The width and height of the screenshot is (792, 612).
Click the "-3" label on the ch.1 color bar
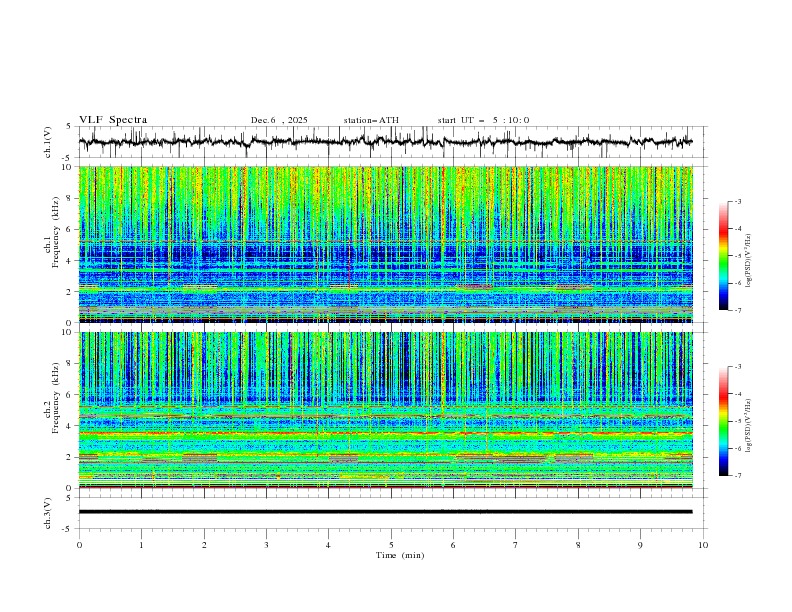click(x=738, y=201)
